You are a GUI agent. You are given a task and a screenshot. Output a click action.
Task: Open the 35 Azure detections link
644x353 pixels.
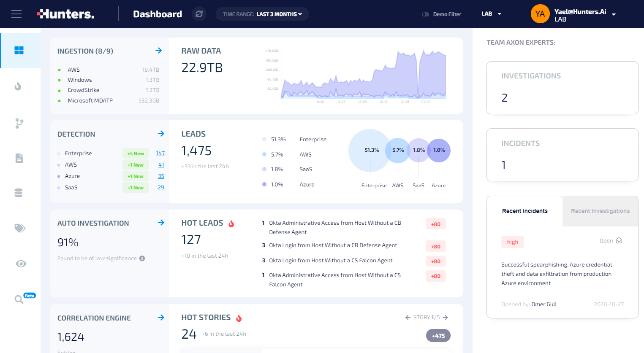pos(161,176)
